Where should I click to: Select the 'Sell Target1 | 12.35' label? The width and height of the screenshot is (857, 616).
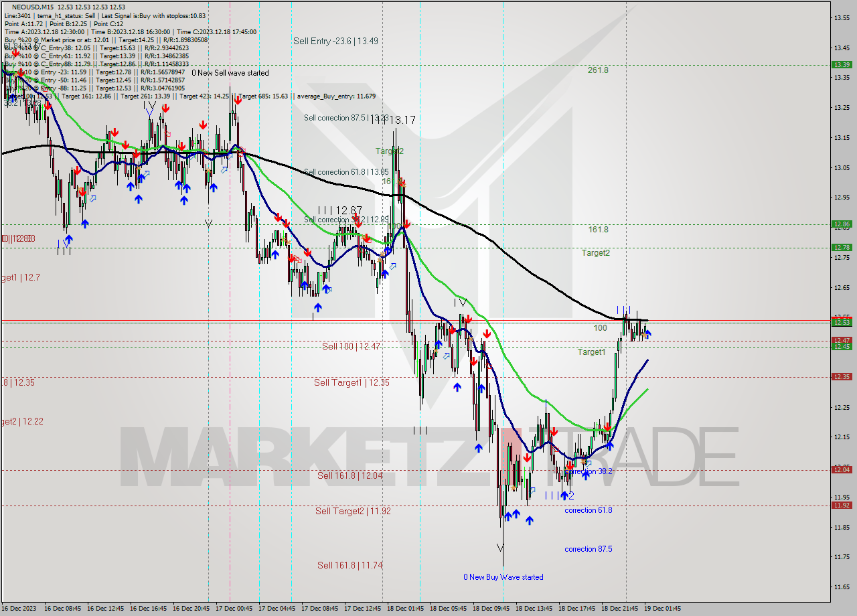click(x=352, y=382)
